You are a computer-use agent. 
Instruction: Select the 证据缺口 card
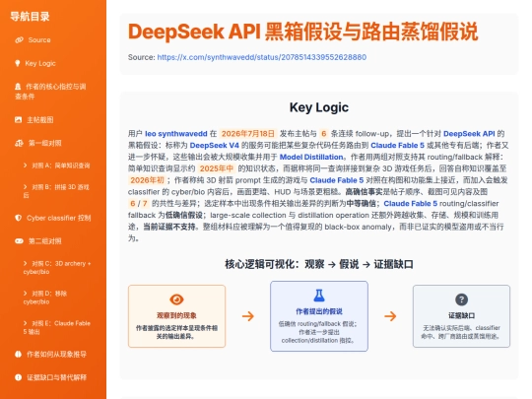pos(461,316)
